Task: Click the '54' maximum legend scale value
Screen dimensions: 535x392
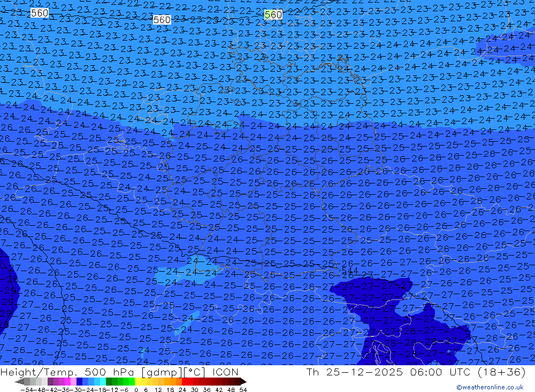Action: pos(243,390)
